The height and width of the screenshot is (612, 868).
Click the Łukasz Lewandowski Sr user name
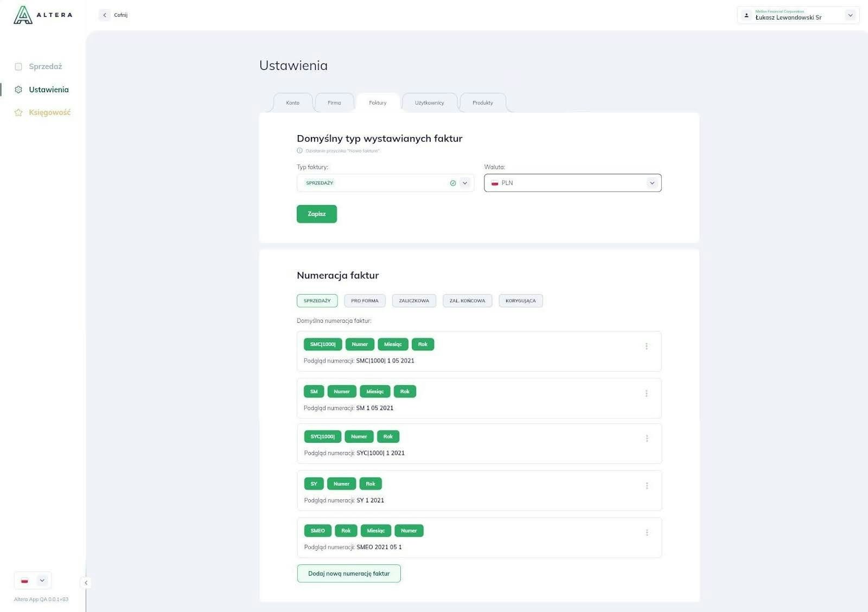788,17
